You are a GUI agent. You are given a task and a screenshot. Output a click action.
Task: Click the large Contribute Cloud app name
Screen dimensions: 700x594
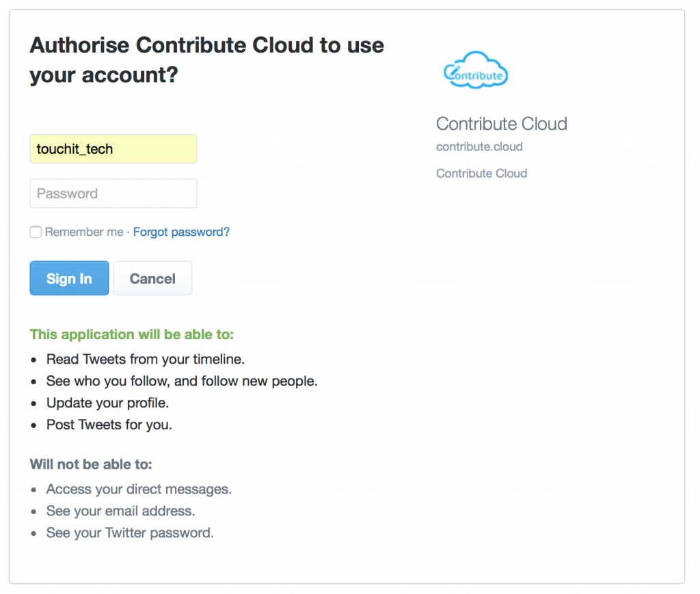click(502, 124)
